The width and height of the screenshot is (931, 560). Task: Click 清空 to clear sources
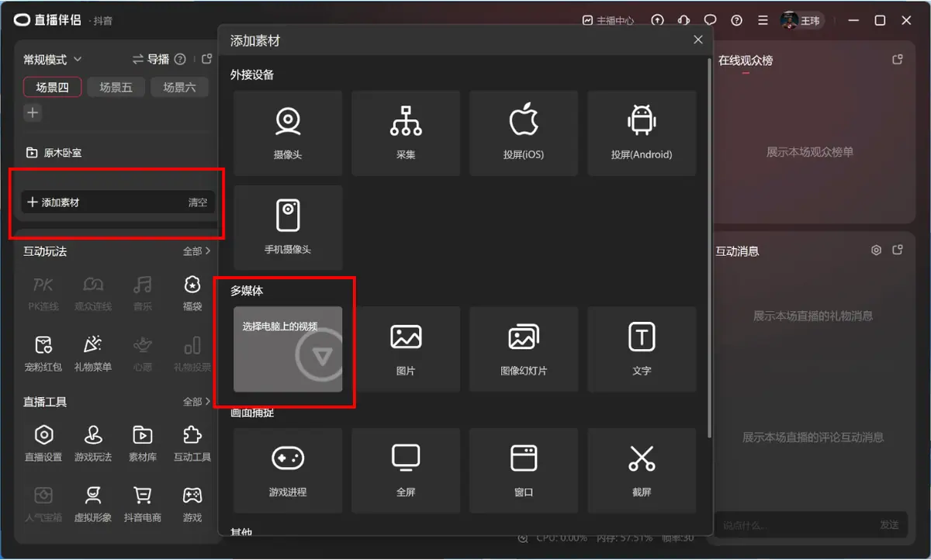[x=198, y=202]
